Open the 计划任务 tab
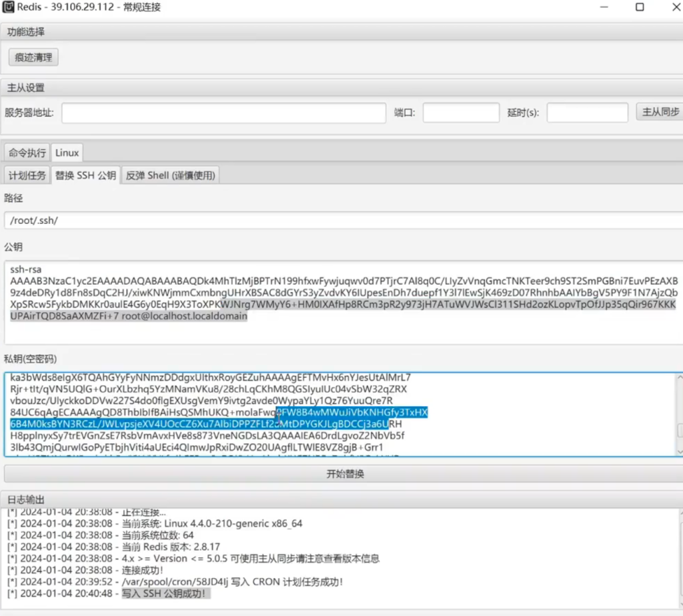Viewport: 683px width, 616px height. [27, 175]
